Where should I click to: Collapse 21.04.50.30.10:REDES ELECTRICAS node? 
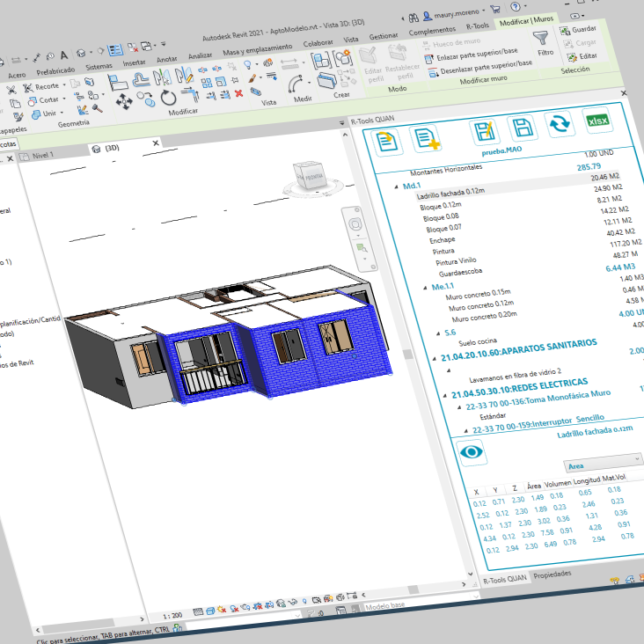445,396
